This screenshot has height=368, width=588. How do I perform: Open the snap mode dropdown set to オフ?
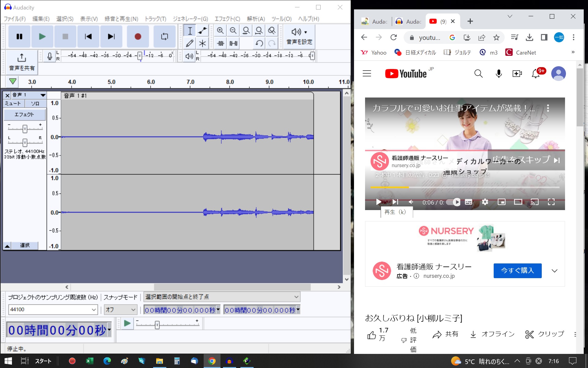coord(120,309)
